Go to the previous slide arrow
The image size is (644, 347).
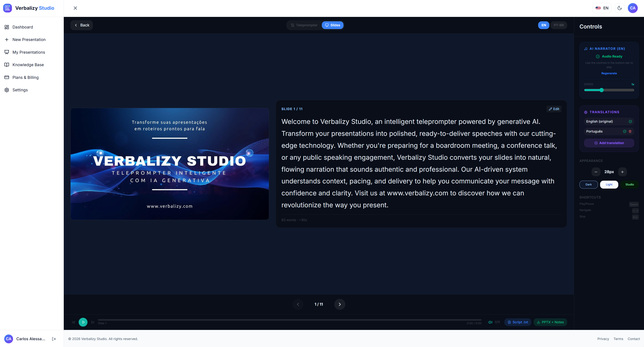298,304
